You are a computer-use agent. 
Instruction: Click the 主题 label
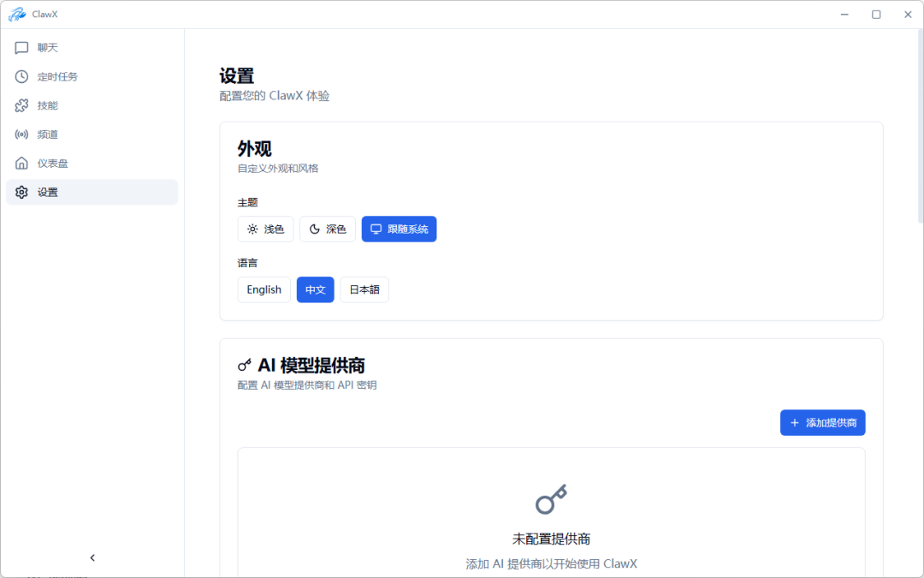247,202
